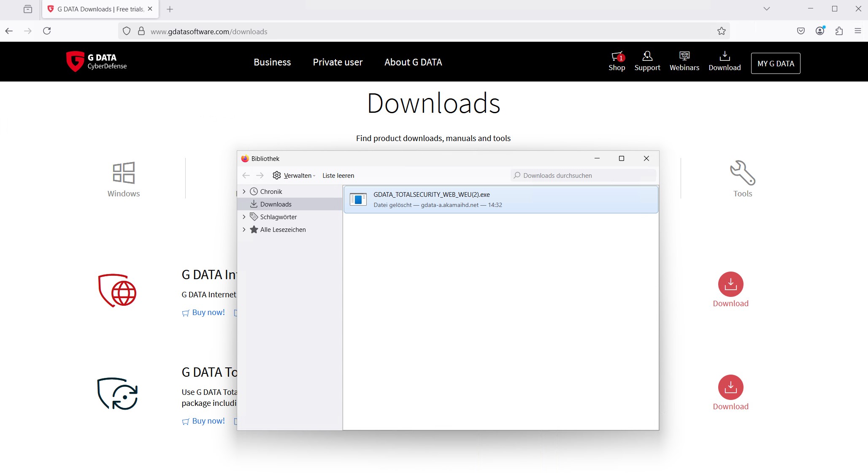Expand the Schlagwörter tree item
This screenshot has height=473, width=868.
[x=244, y=217]
